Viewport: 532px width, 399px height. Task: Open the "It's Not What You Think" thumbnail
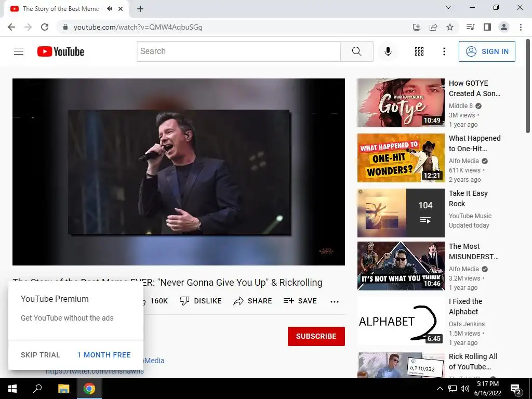pyautogui.click(x=401, y=265)
